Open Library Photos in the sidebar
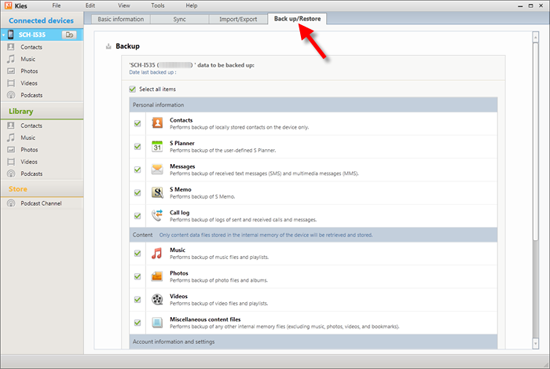This screenshot has width=550, height=369. [x=29, y=150]
